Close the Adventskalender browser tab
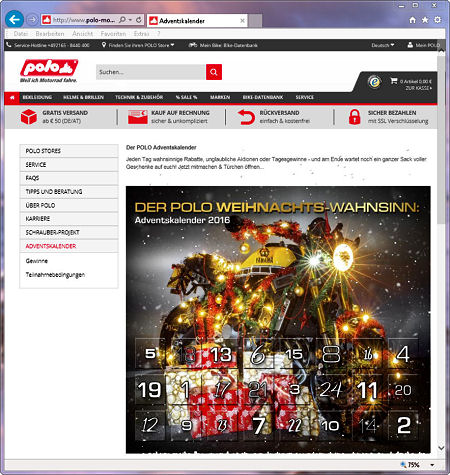 242,21
